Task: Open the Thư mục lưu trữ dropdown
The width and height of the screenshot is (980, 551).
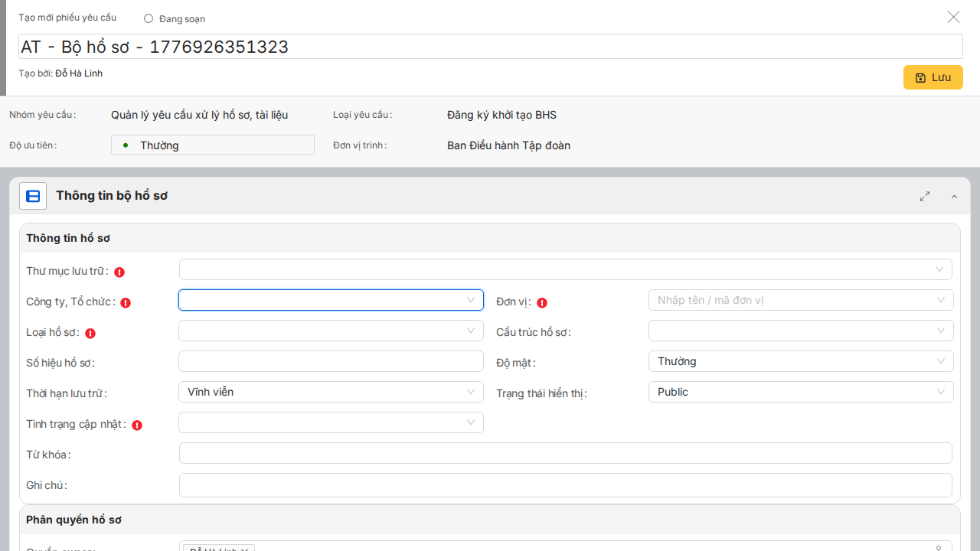Action: tap(565, 269)
